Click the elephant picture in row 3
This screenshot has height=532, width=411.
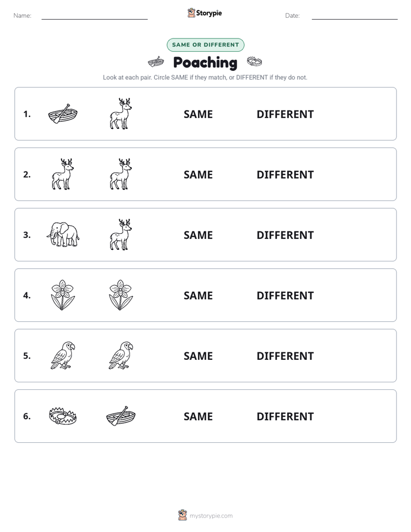coord(63,234)
